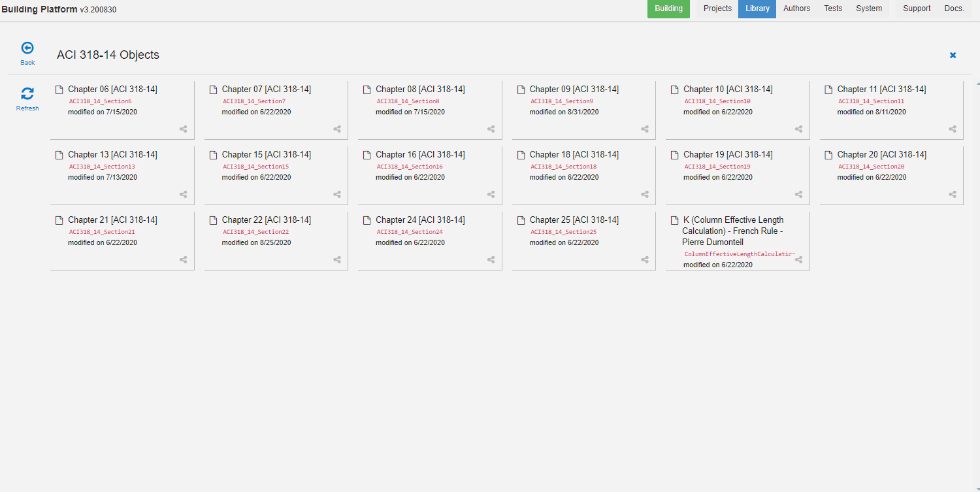Click the ACI318_14_Section16 identifier text

coord(410,167)
